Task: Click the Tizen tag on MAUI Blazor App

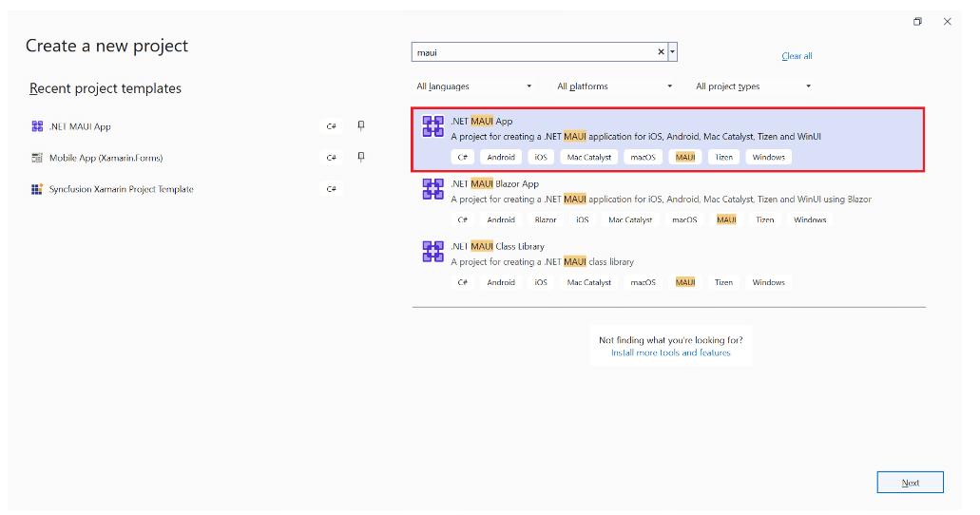Action: click(x=765, y=219)
